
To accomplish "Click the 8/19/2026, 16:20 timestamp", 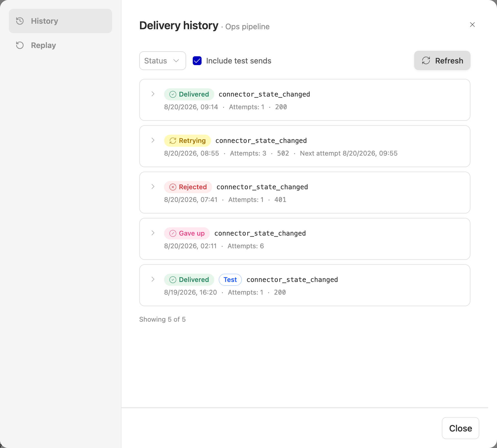I will [191, 292].
